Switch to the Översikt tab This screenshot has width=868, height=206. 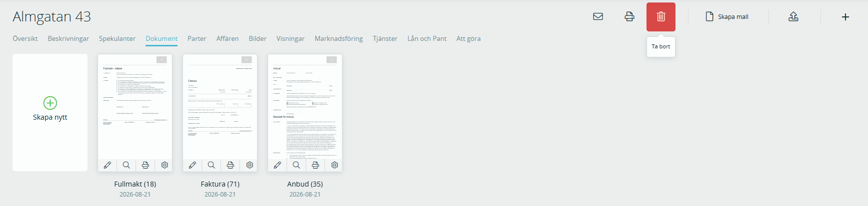coord(25,38)
